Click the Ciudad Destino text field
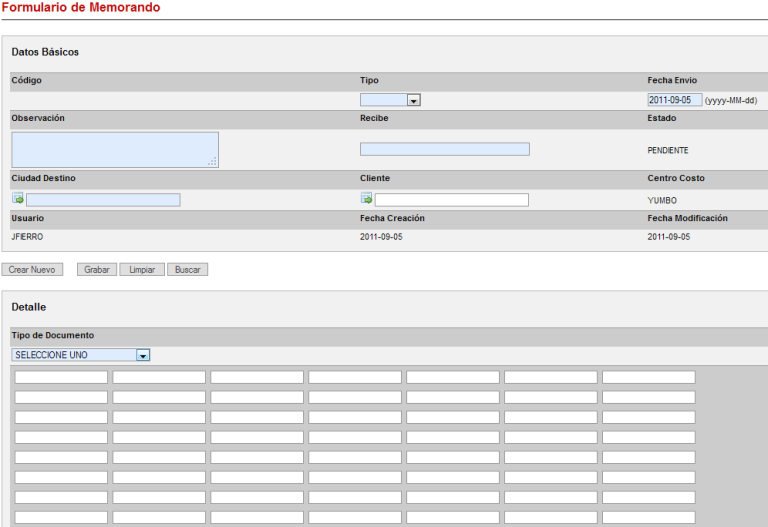Image resolution: width=768 pixels, height=527 pixels. 103,200
